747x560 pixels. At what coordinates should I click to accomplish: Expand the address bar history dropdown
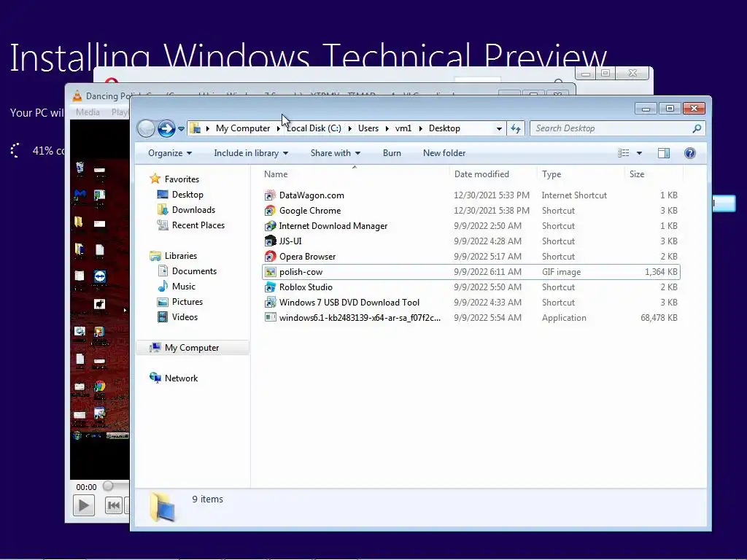click(x=499, y=128)
